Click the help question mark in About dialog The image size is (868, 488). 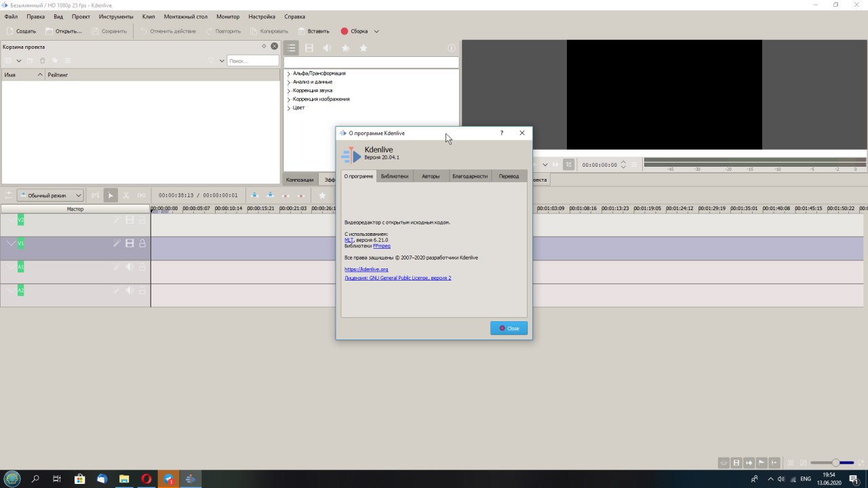[502, 133]
